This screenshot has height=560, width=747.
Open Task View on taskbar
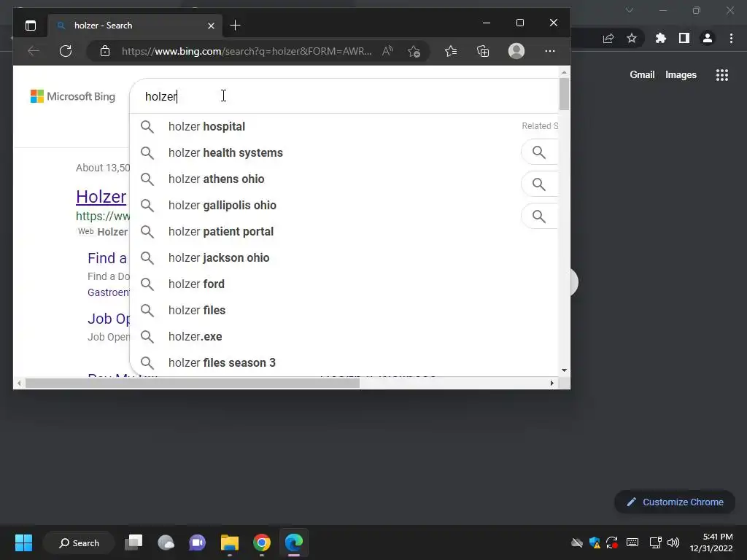(133, 542)
